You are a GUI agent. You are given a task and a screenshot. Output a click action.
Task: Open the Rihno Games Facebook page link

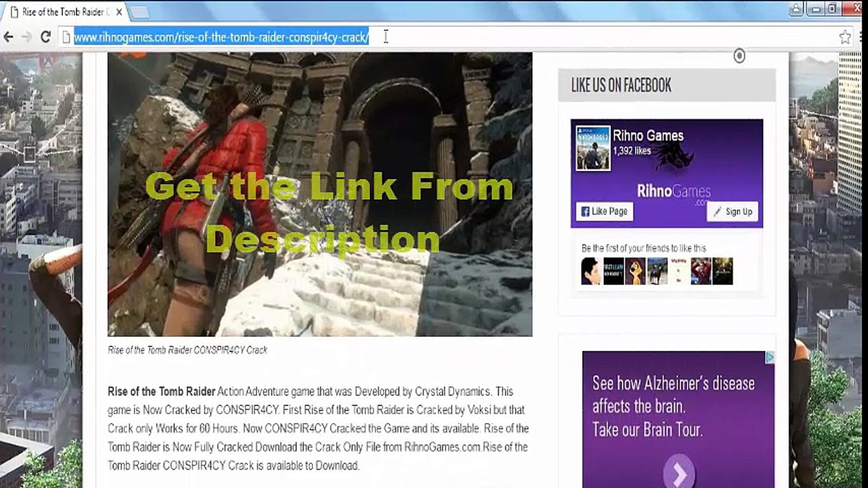tap(648, 136)
